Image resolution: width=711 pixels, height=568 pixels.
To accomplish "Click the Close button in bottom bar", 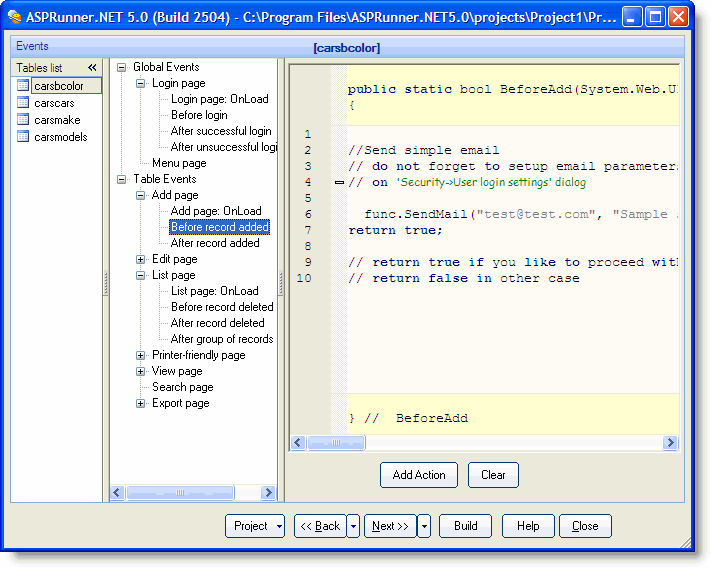I will (x=585, y=526).
